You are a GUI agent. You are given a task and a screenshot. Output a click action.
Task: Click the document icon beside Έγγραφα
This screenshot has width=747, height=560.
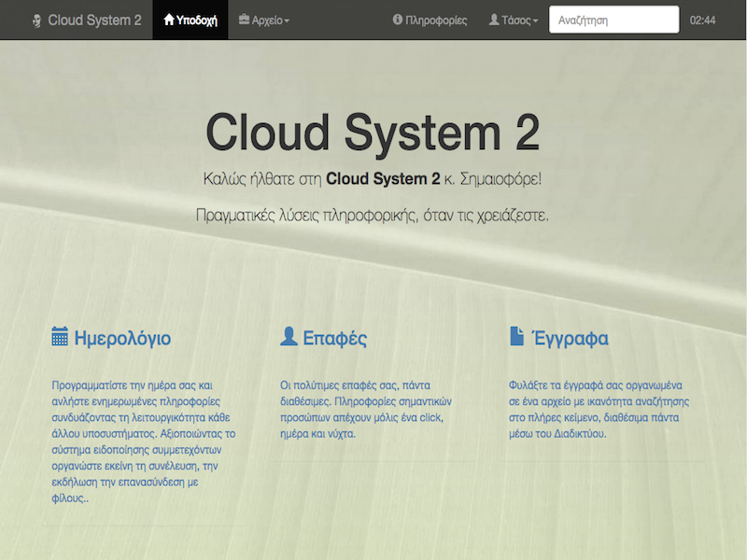pos(517,336)
